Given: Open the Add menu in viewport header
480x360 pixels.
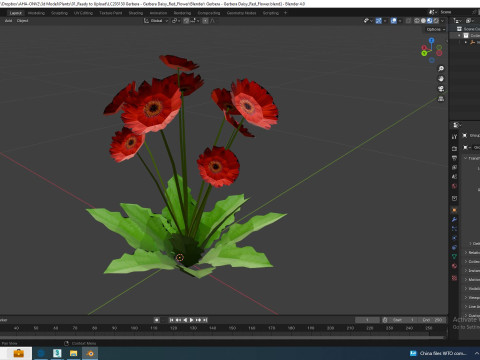Looking at the screenshot, I should [8, 21].
